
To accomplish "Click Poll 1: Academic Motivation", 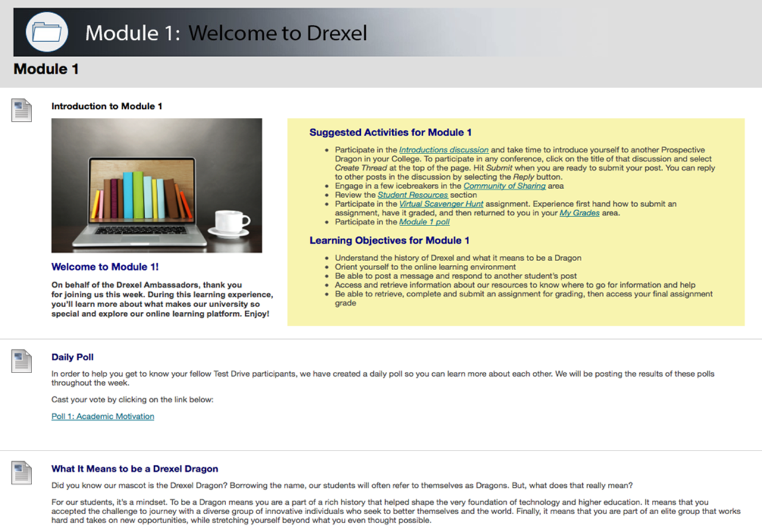I will pos(102,416).
